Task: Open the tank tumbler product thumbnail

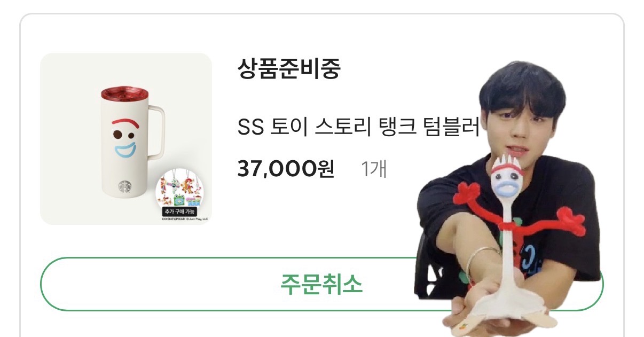Action: click(x=126, y=139)
